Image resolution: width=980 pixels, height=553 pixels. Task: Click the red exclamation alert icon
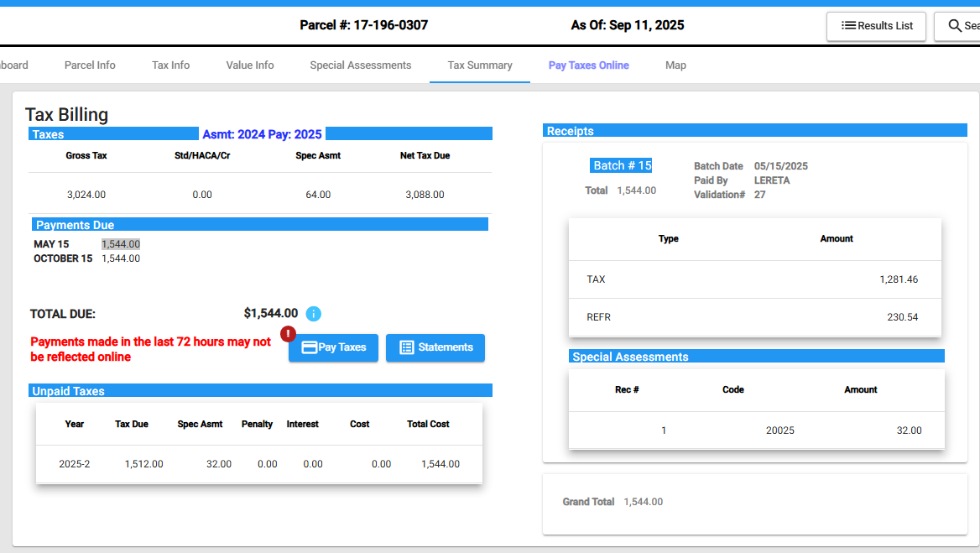(x=288, y=334)
